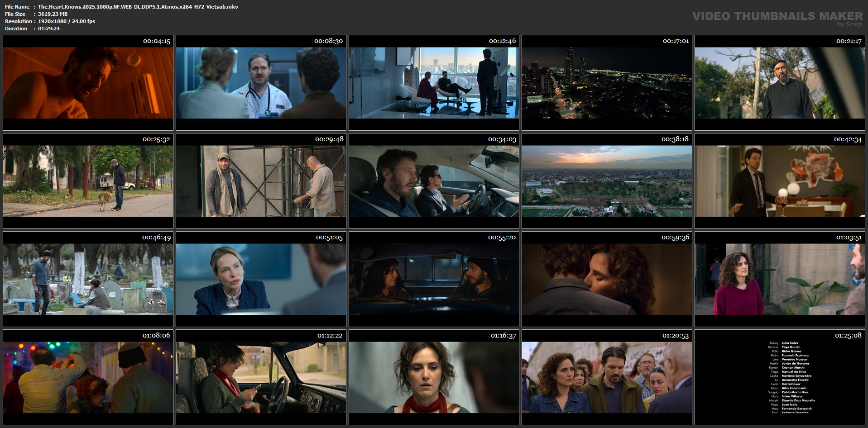The width and height of the screenshot is (868, 428).
Task: Open the 00:29:48 thumbnail of two men at gate
Action: pos(261,181)
